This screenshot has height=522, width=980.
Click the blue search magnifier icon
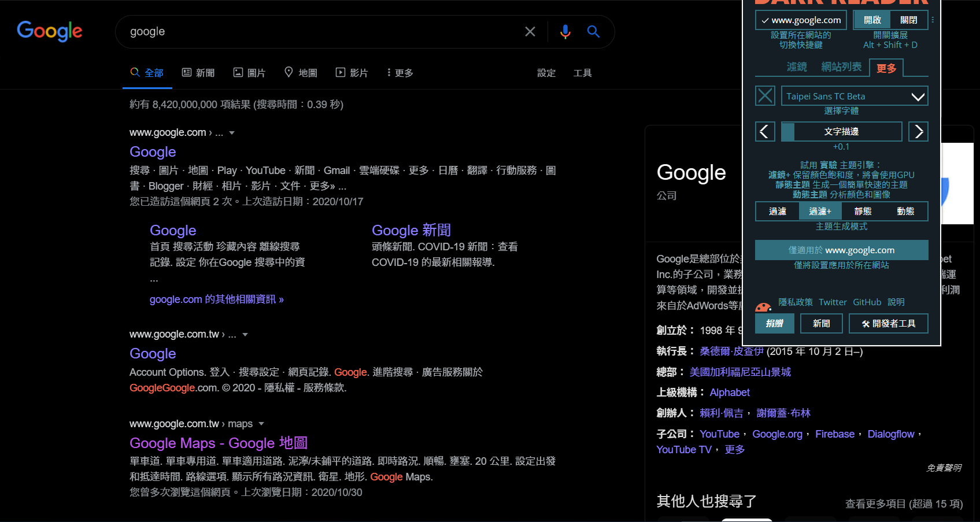pos(593,31)
